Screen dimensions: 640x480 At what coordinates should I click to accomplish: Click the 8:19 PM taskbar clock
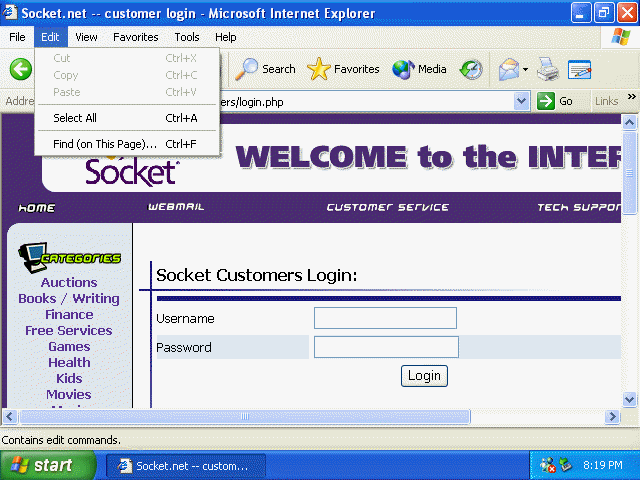click(602, 465)
